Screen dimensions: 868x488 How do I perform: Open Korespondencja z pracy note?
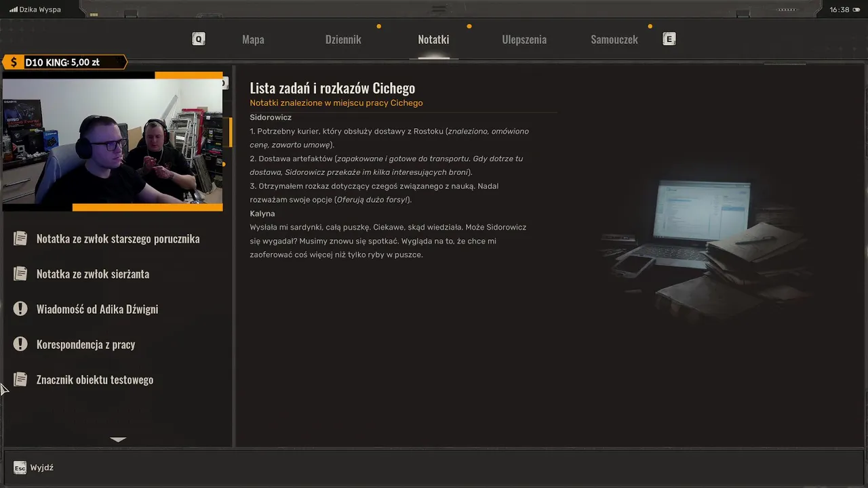(85, 344)
